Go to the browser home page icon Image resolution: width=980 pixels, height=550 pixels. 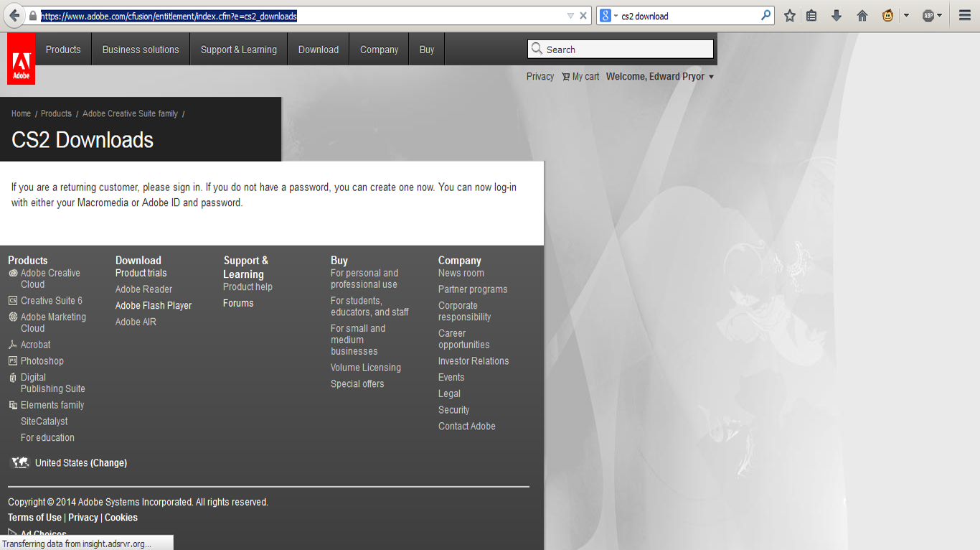pos(862,16)
